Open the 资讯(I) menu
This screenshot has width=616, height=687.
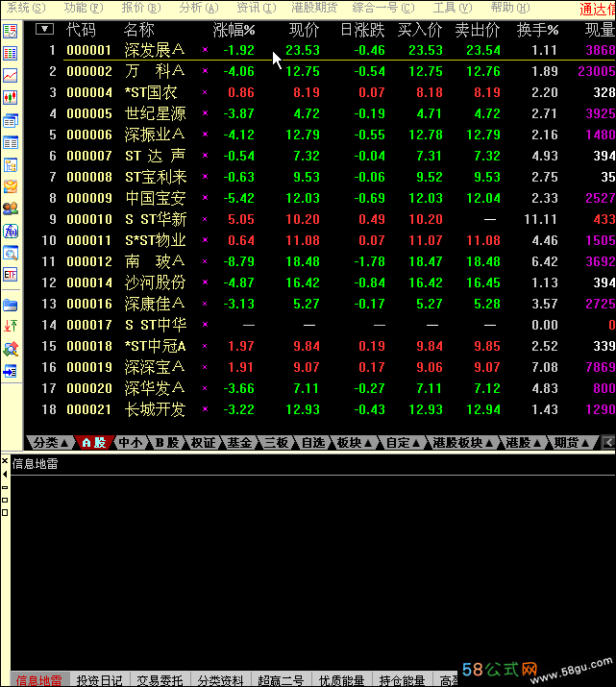(257, 8)
